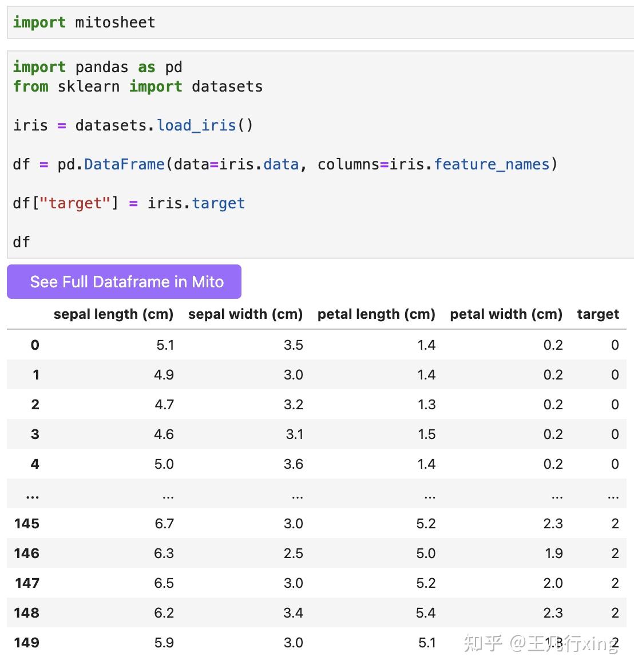Click the See Full Dataframe in Mito button
This screenshot has width=634, height=672.
click(x=124, y=282)
